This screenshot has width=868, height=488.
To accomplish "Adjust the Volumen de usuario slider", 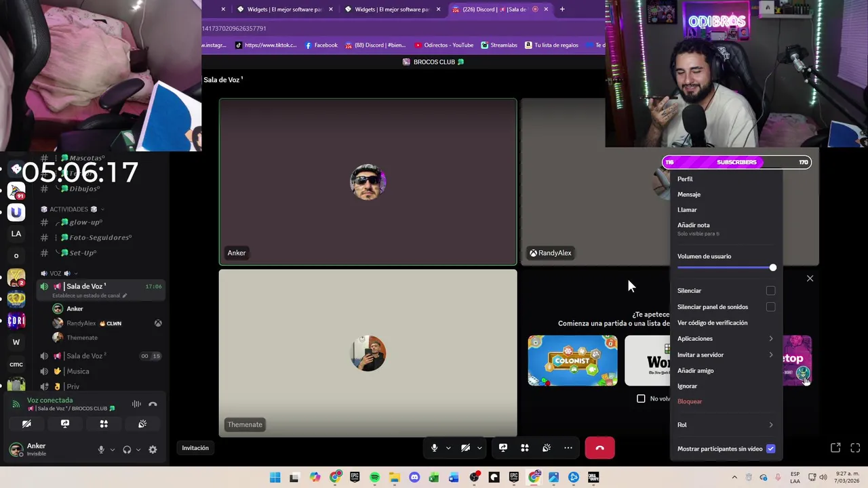I will coord(727,268).
